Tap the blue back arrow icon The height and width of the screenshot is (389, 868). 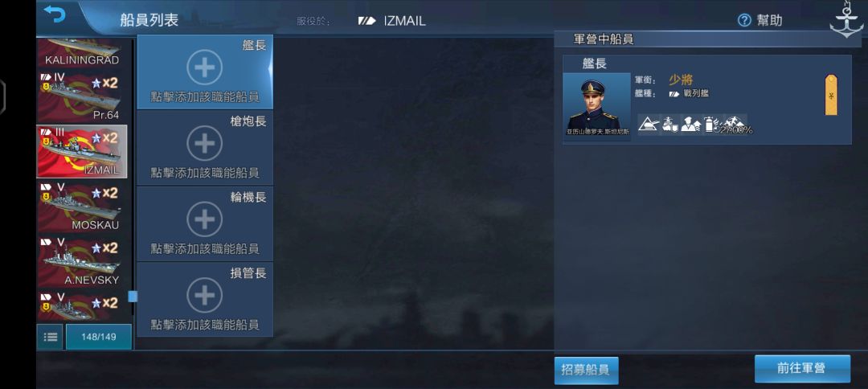55,14
